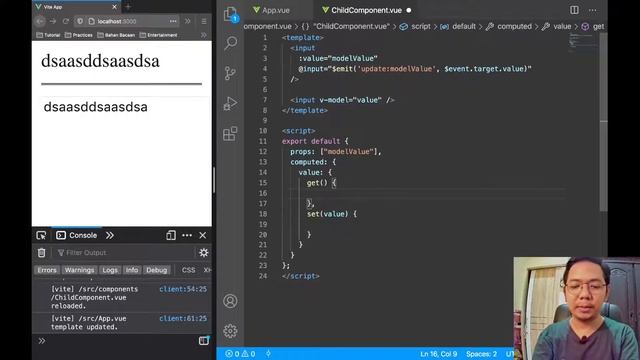The image size is (640, 360).
Task: Click errors and warnings count in status bar
Action: 240,354
